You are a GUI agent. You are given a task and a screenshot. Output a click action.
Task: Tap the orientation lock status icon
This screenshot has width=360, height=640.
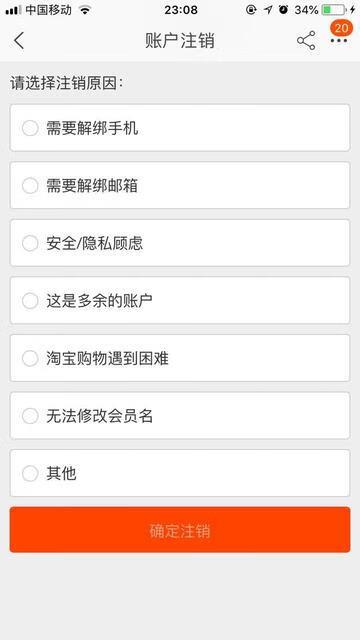(251, 10)
